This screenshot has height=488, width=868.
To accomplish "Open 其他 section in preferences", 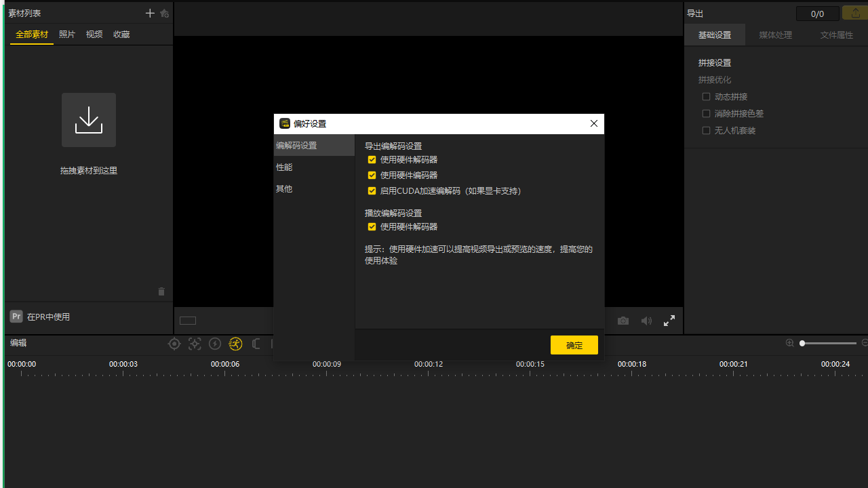I will click(x=314, y=188).
